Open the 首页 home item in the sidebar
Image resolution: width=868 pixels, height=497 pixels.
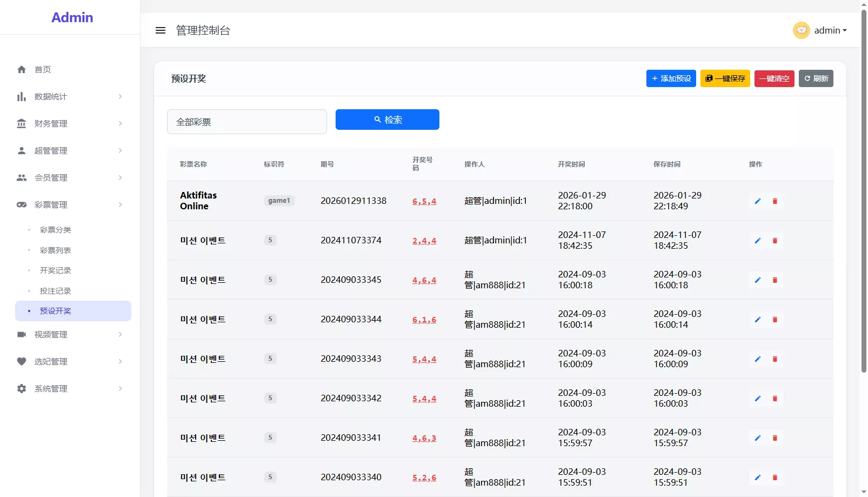[43, 69]
